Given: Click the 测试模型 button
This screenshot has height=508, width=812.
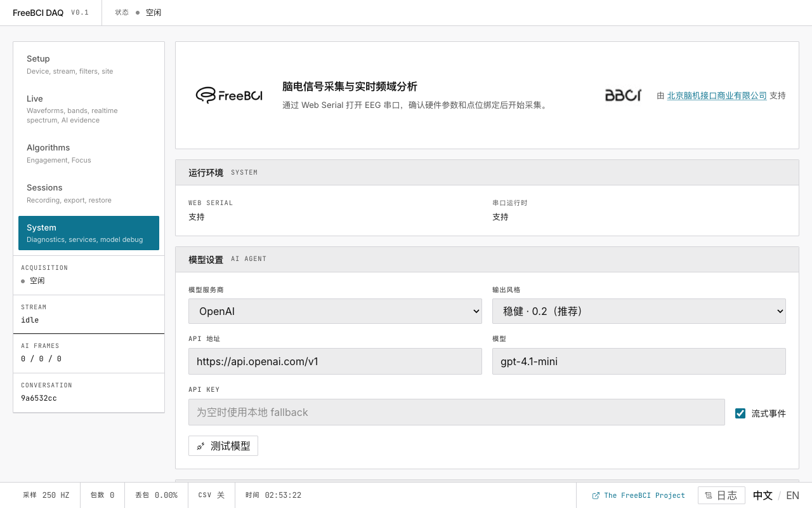Looking at the screenshot, I should 223,446.
